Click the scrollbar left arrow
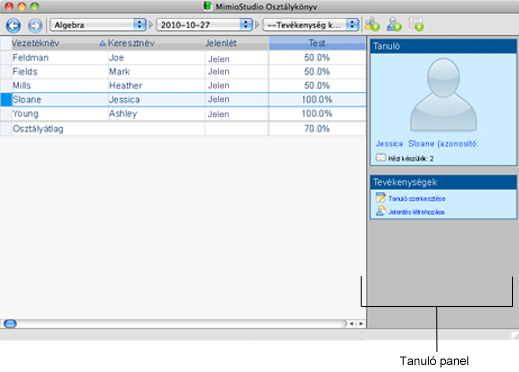 pyautogui.click(x=352, y=324)
